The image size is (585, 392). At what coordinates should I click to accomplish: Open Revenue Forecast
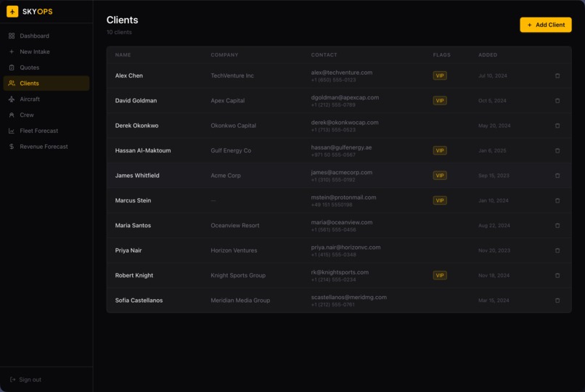(x=46, y=147)
